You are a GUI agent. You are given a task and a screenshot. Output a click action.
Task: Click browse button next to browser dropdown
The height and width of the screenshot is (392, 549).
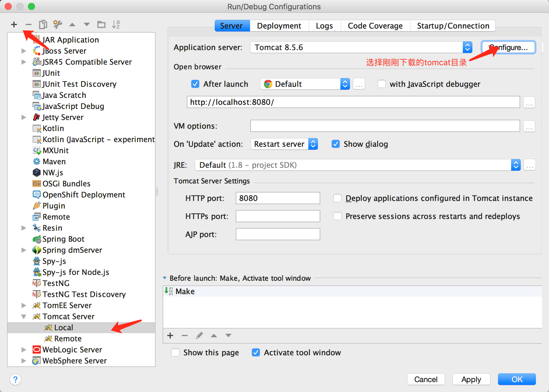(359, 84)
